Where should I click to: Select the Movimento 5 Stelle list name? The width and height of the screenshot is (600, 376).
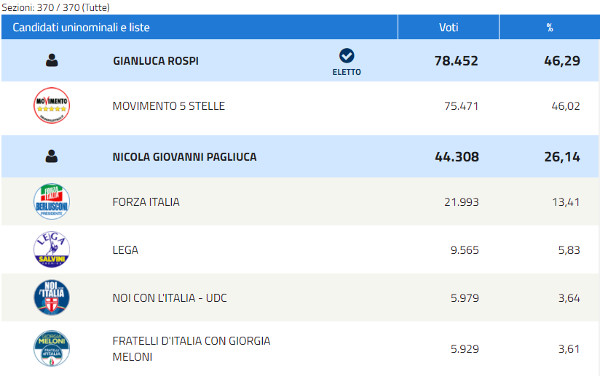pos(169,106)
